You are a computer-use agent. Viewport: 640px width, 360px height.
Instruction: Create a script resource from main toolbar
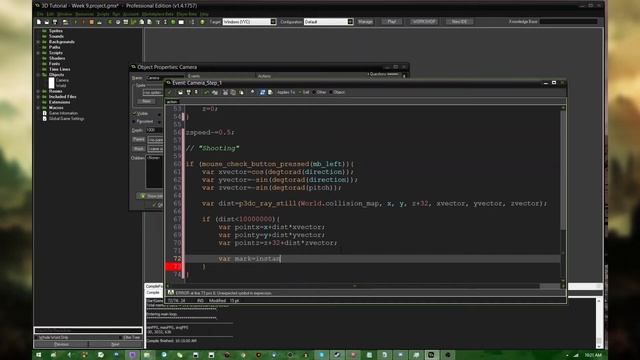[x=142, y=22]
